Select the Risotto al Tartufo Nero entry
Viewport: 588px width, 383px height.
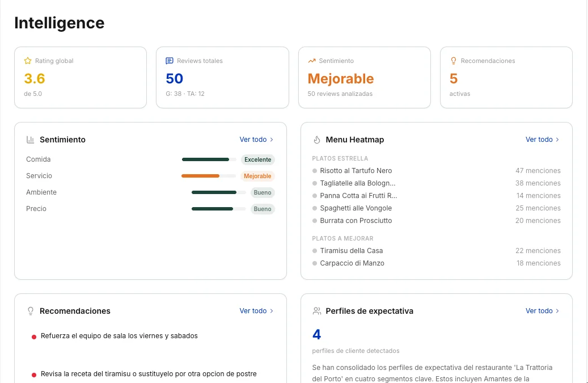357,170
